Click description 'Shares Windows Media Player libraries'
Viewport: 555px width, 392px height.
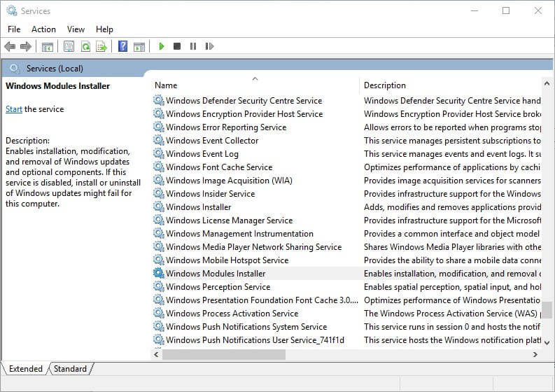(x=452, y=247)
